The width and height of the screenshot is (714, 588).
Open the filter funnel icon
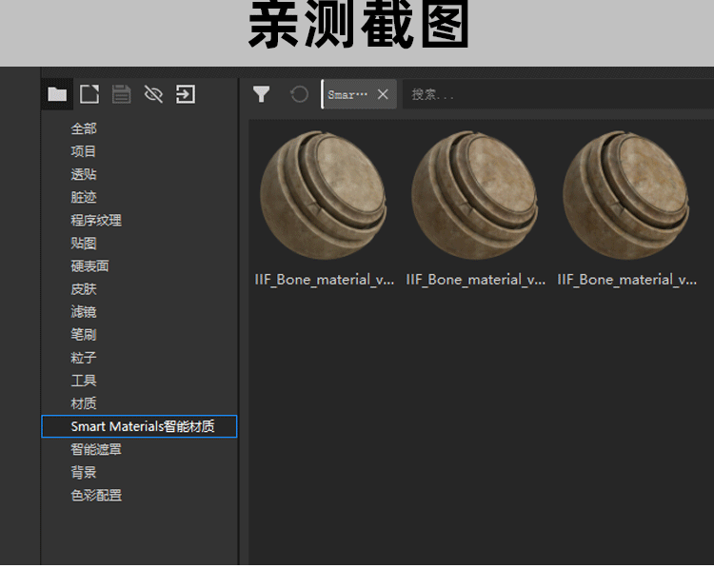[262, 94]
